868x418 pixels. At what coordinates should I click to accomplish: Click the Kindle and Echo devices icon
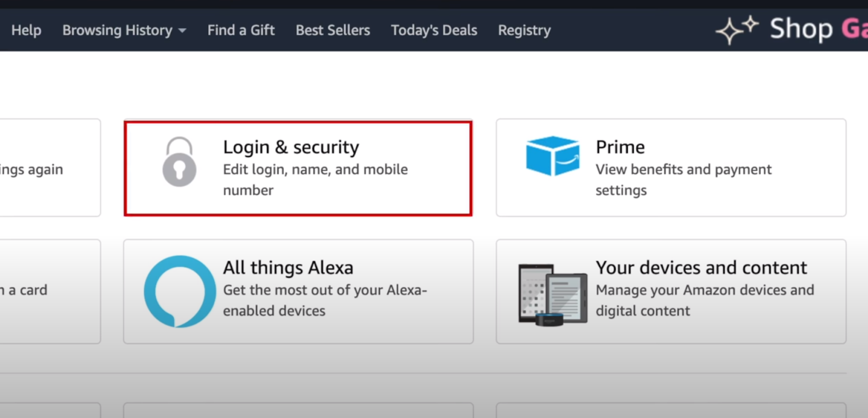coord(552,294)
